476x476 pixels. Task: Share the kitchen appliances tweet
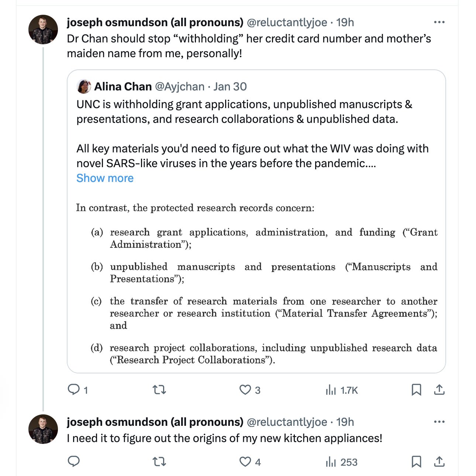click(439, 462)
